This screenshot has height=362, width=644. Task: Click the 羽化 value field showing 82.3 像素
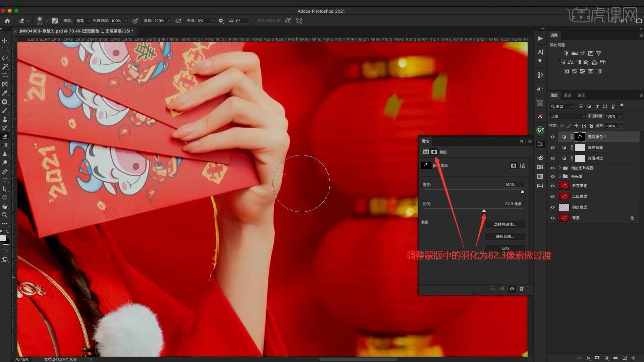pyautogui.click(x=513, y=204)
